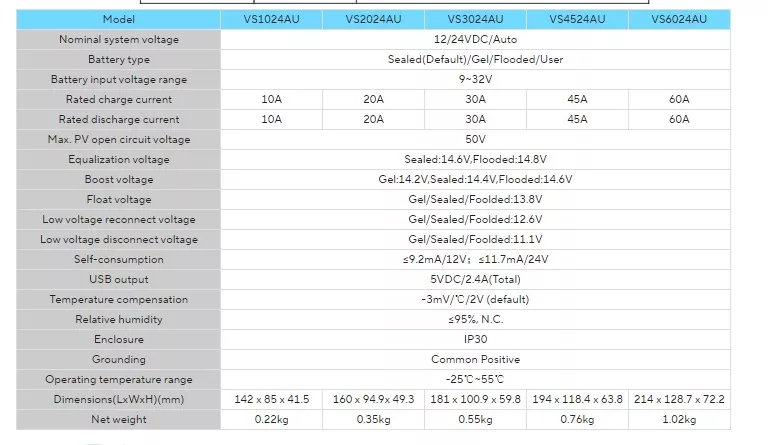Click the -3mV/℃/2V (default) value
768x445 pixels.
(475, 300)
